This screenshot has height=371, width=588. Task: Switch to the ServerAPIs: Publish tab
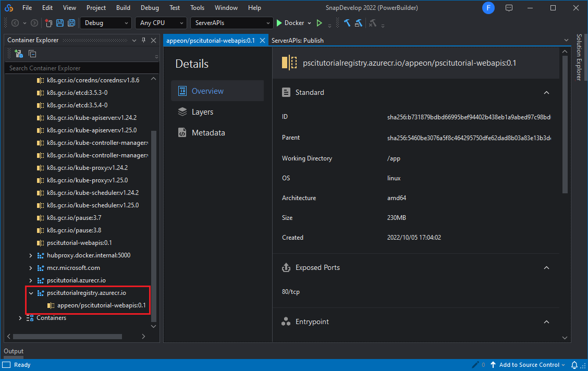pyautogui.click(x=298, y=40)
